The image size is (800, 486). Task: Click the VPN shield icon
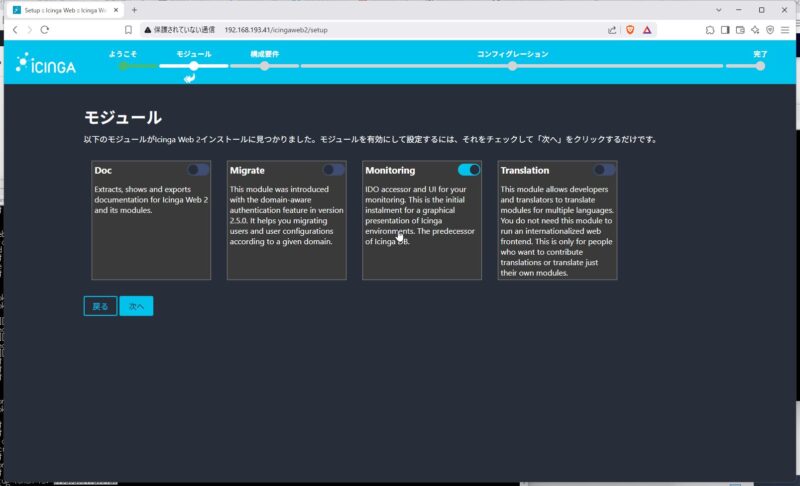tap(770, 30)
